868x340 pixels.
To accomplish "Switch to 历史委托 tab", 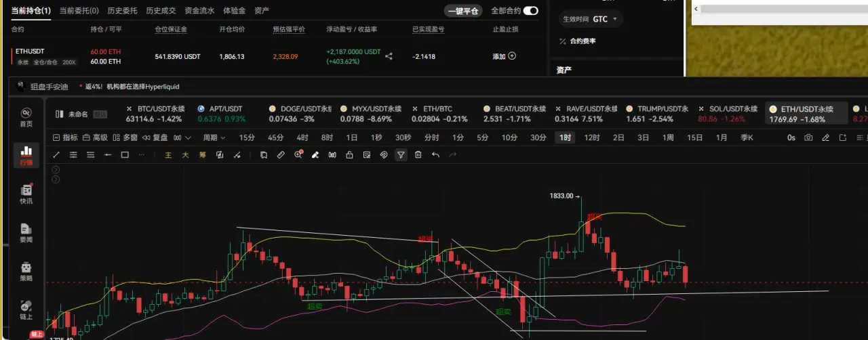I will click(x=122, y=11).
